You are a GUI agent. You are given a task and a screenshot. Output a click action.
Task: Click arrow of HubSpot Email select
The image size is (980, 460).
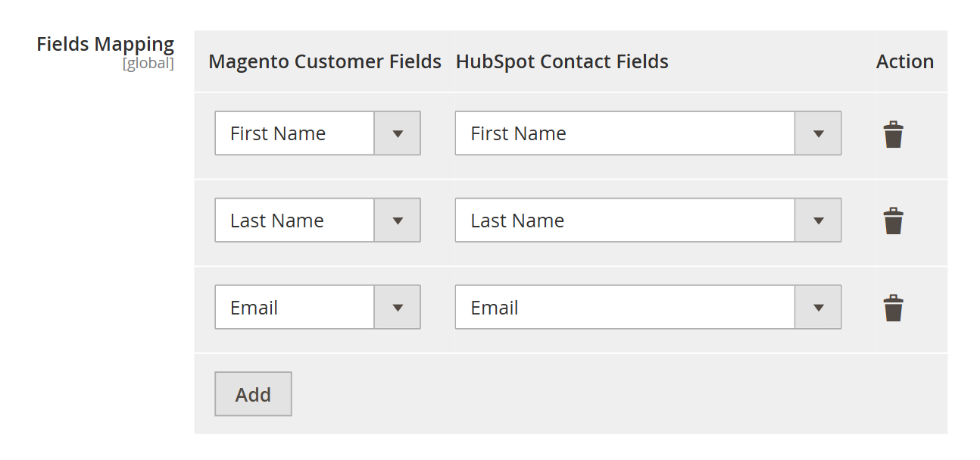818,307
